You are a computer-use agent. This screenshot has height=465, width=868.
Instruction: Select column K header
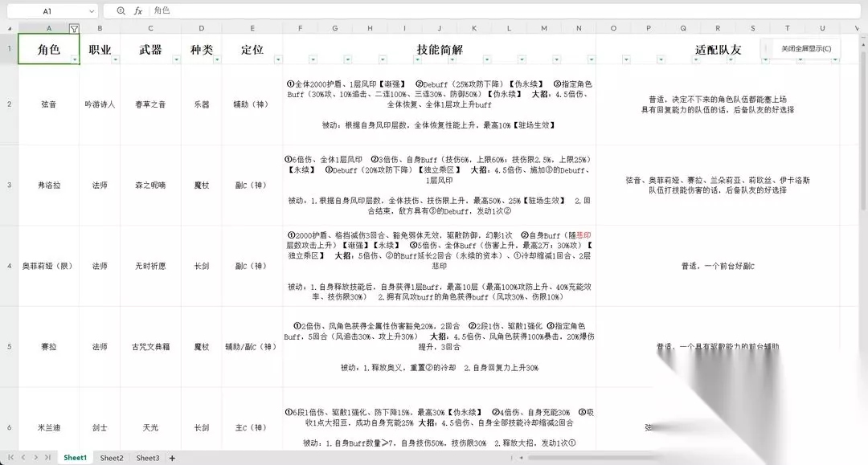474,28
